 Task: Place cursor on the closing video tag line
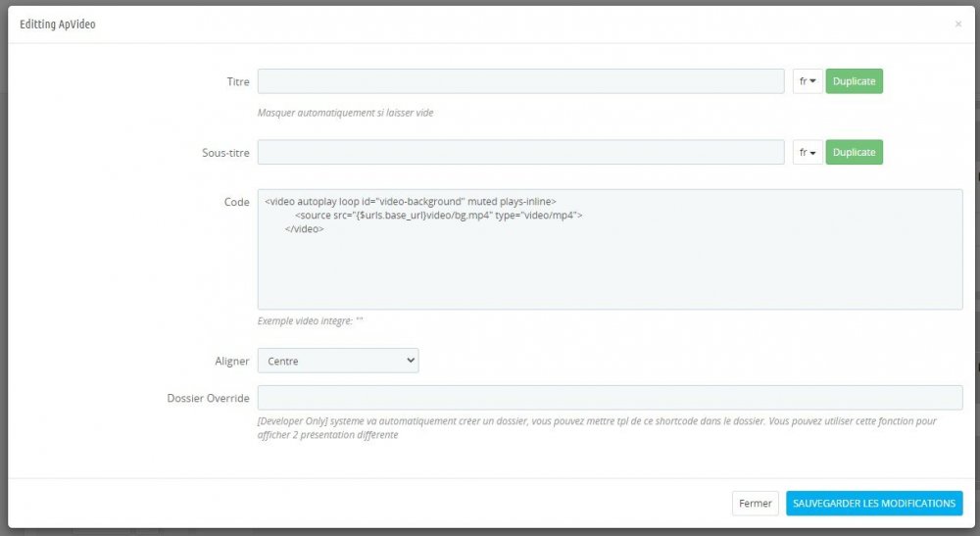304,228
